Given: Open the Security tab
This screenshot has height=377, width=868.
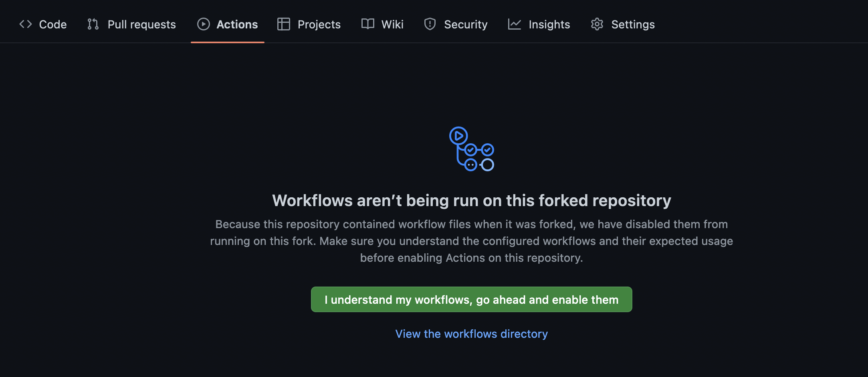Looking at the screenshot, I should [465, 24].
